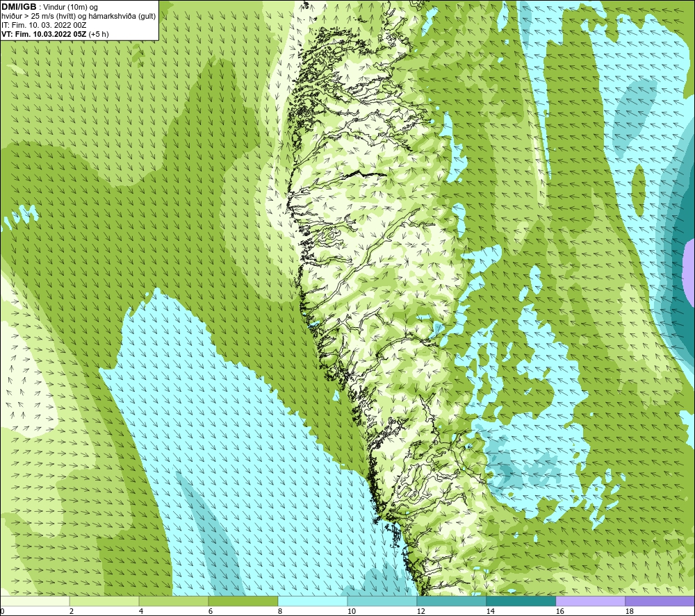Click the scale label '2'
This screenshot has width=695, height=616.
click(x=72, y=612)
